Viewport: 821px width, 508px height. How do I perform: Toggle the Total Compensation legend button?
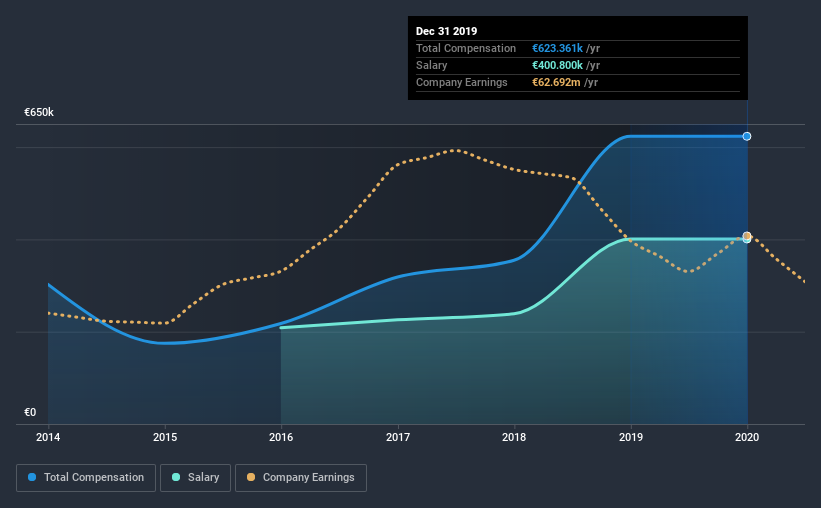click(x=86, y=478)
